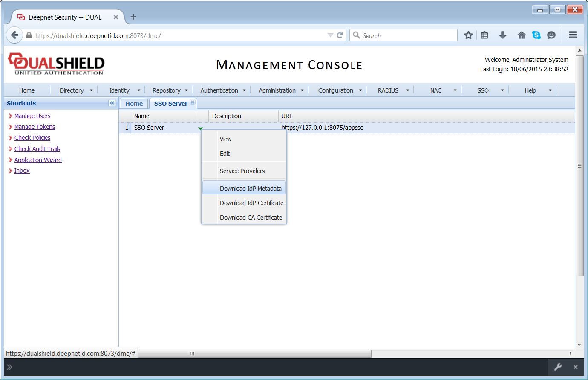Viewport: 588px width, 380px height.
Task: Bookmark this page with the star icon
Action: pyautogui.click(x=468, y=35)
